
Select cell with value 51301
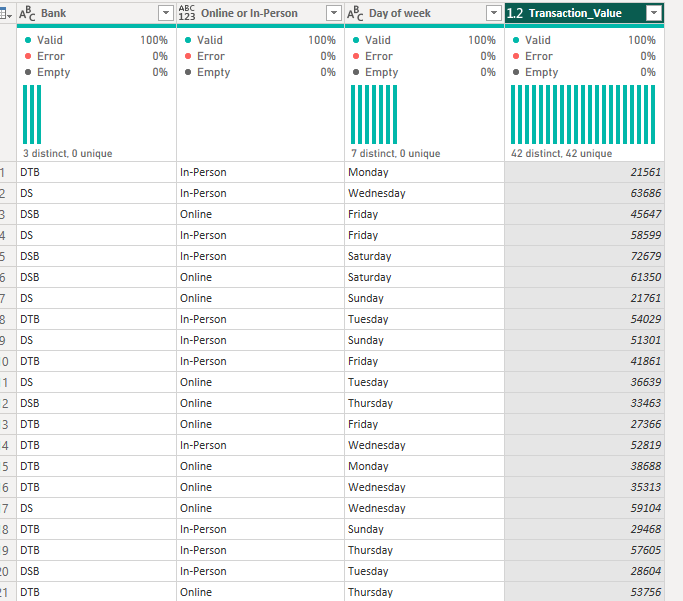584,340
